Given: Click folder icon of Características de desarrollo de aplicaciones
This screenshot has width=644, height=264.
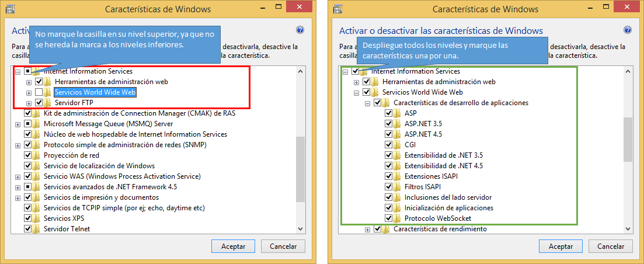Looking at the screenshot, I should pos(387,103).
